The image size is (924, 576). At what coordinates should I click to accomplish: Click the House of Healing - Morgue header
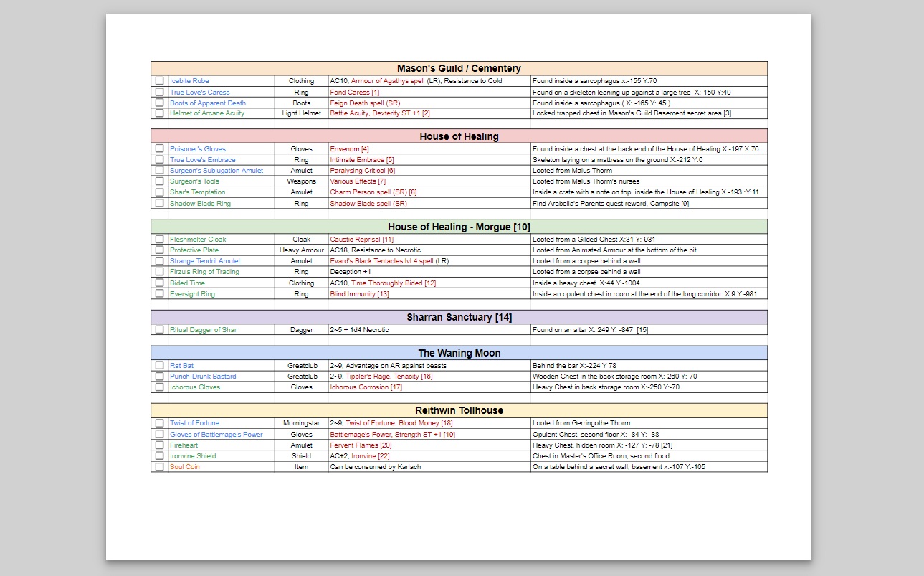459,227
